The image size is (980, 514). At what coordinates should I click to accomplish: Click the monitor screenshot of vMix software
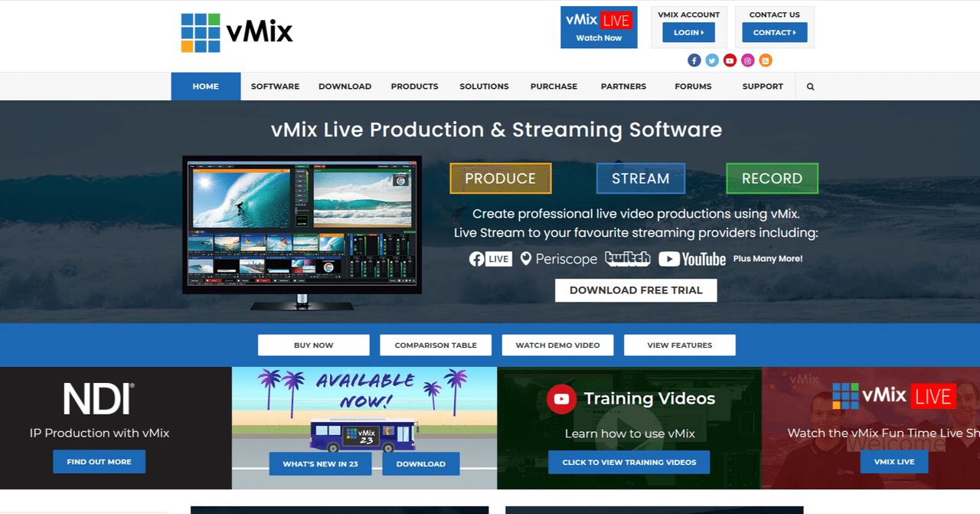point(301,225)
